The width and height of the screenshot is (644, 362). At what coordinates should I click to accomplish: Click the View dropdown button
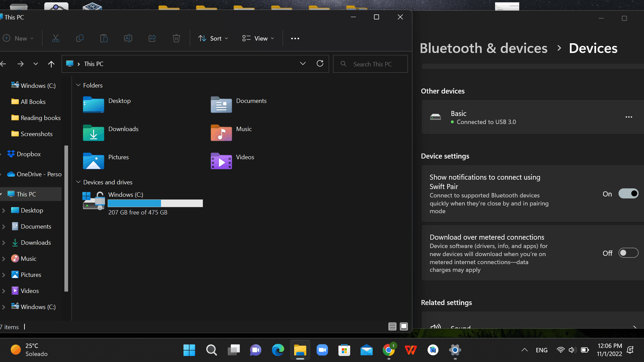(259, 38)
